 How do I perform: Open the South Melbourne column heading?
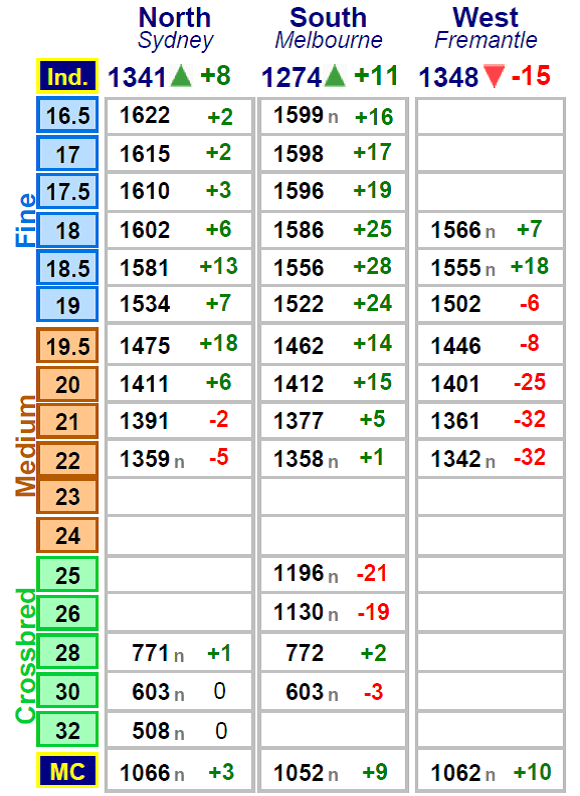click(x=328, y=28)
